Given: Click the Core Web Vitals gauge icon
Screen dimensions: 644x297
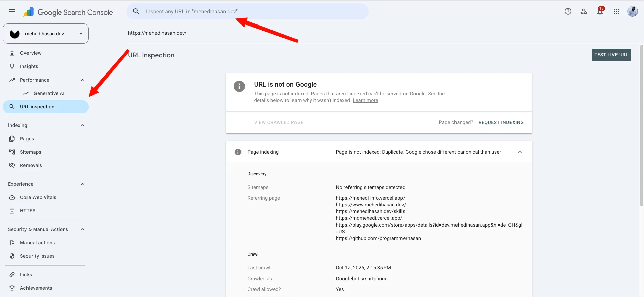Looking at the screenshot, I should tap(12, 197).
